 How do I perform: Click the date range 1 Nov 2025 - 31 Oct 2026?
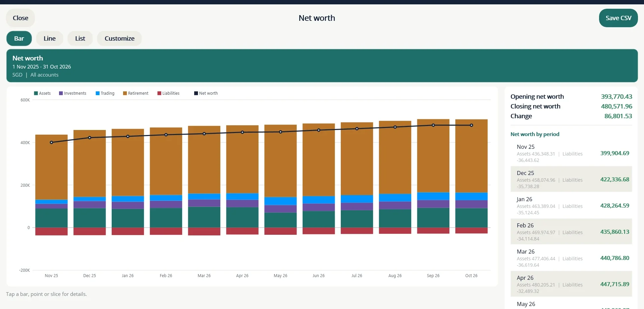(x=42, y=67)
